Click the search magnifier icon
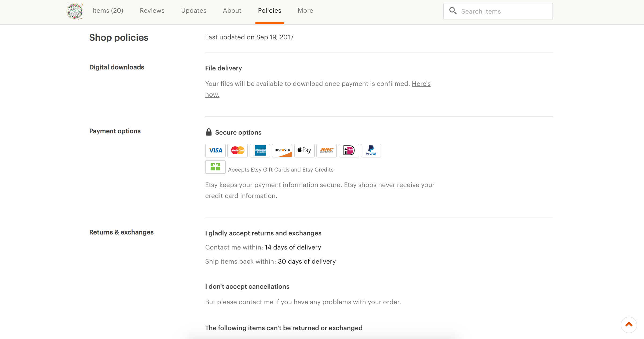The height and width of the screenshot is (339, 644). pyautogui.click(x=453, y=11)
